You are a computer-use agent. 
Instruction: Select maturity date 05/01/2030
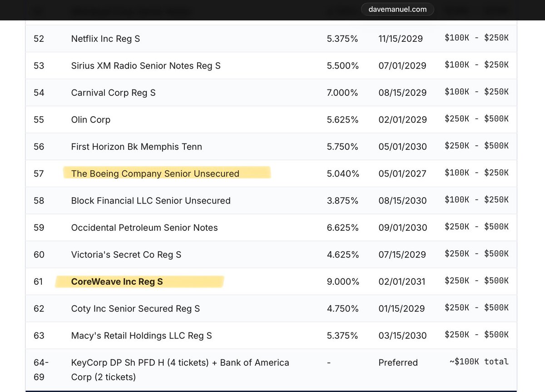pyautogui.click(x=402, y=147)
